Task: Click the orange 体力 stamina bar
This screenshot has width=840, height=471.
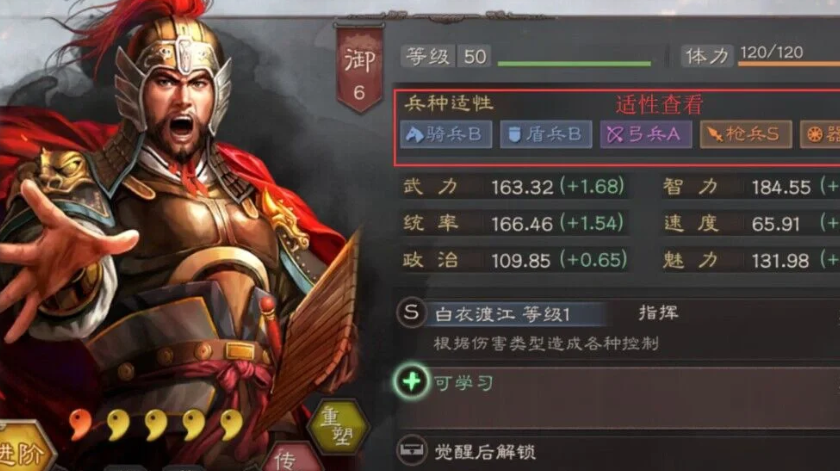Action: (x=789, y=64)
